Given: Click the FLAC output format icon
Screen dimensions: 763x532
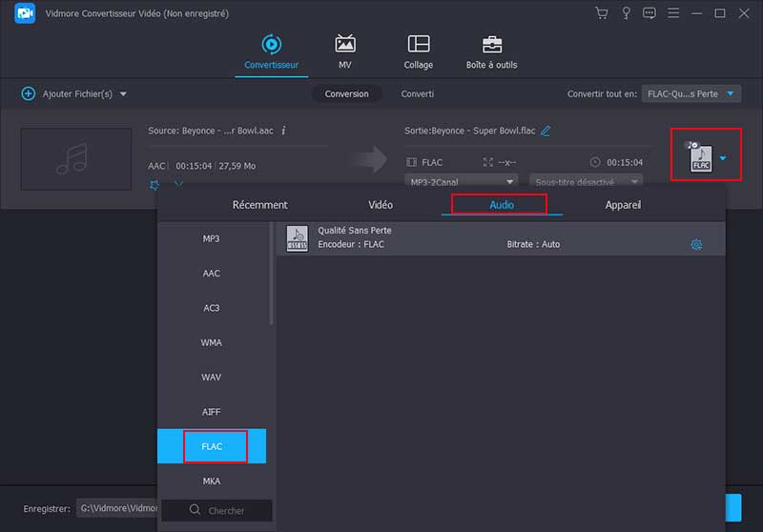Looking at the screenshot, I should [x=701, y=158].
